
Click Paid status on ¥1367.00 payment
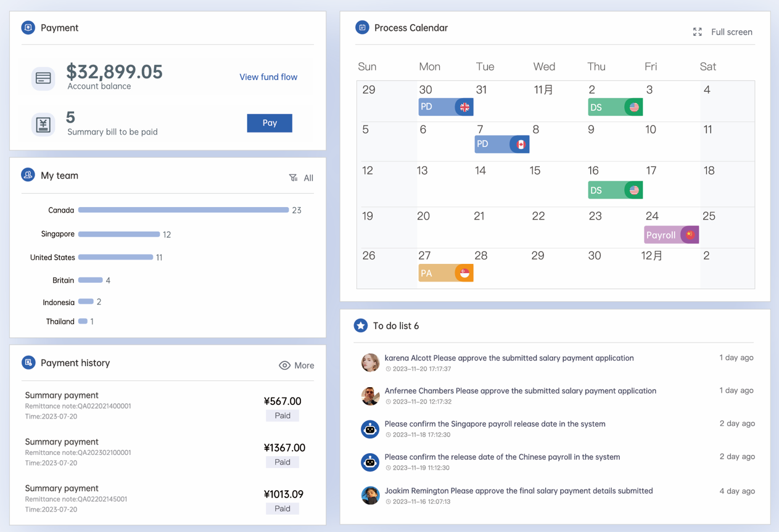point(282,462)
